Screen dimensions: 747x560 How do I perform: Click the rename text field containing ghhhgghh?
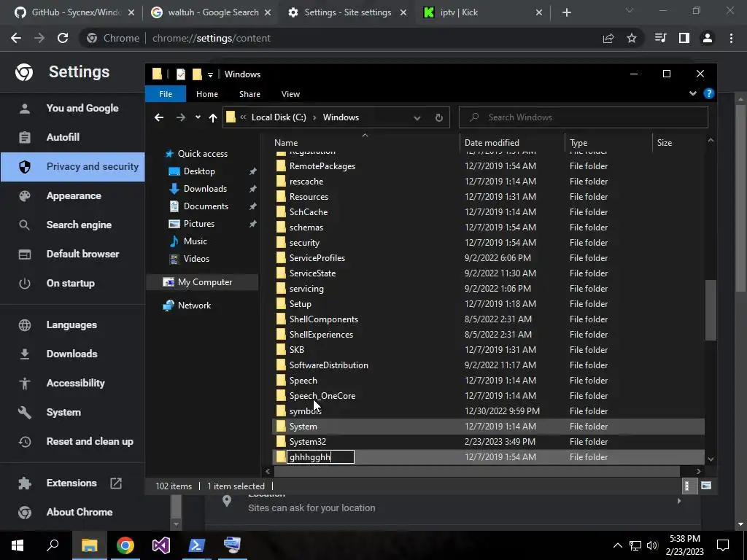(x=320, y=457)
